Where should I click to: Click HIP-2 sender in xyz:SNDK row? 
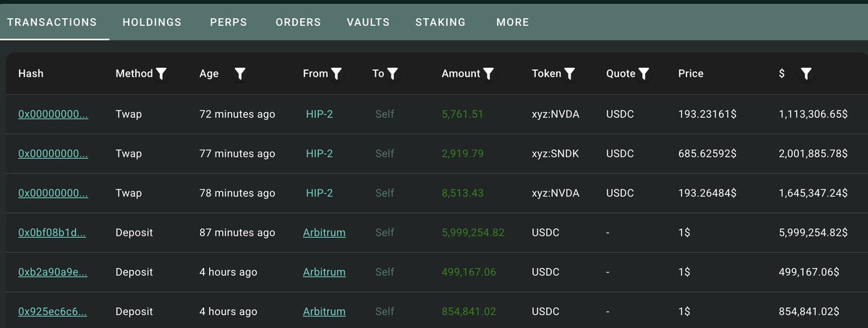[x=319, y=154]
